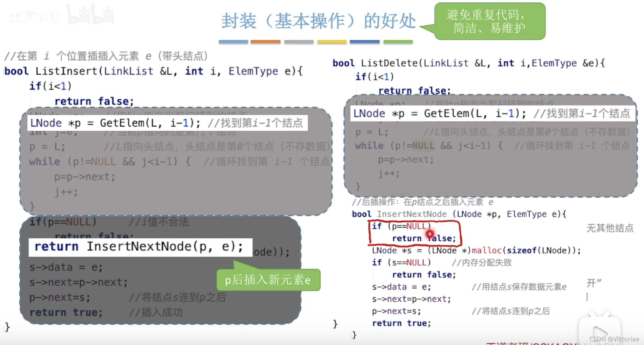The height and width of the screenshot is (345, 644).
Task: Select dimmed "s->data = e;" in ListInsert
Action: pyautogui.click(x=66, y=267)
